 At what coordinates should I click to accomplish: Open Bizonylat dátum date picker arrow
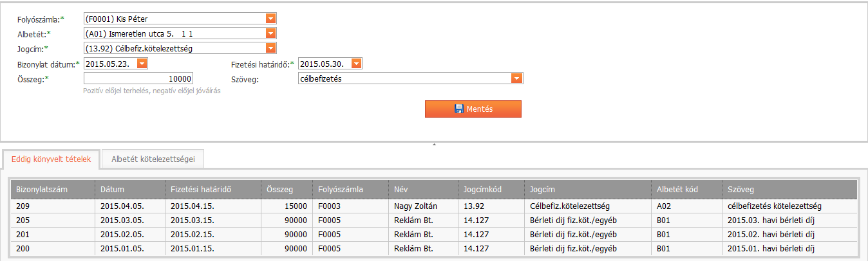(x=142, y=64)
